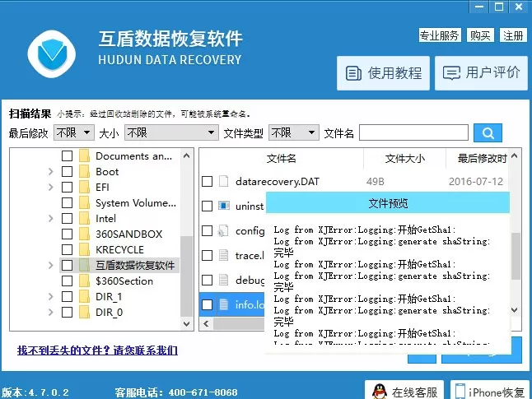This screenshot has width=532, height=399.
Task: Check the debug file checkbox
Action: click(207, 280)
